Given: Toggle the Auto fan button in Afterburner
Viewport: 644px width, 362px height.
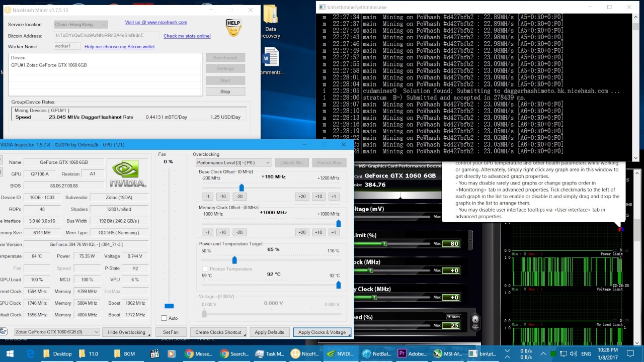Looking at the screenshot, I should click(454, 317).
